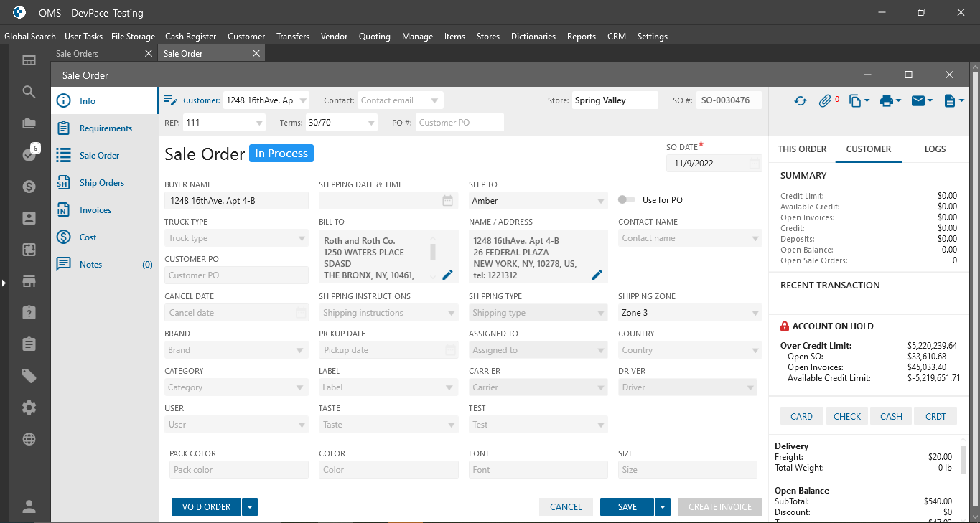980x523 pixels.
Task: Click the edit customer icon beside Customer label
Action: pyautogui.click(x=171, y=100)
